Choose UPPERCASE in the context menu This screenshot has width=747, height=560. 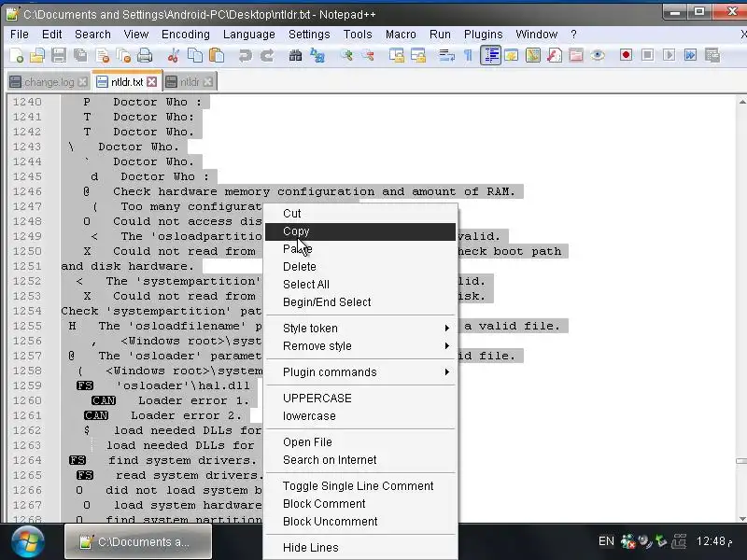click(x=360, y=399)
